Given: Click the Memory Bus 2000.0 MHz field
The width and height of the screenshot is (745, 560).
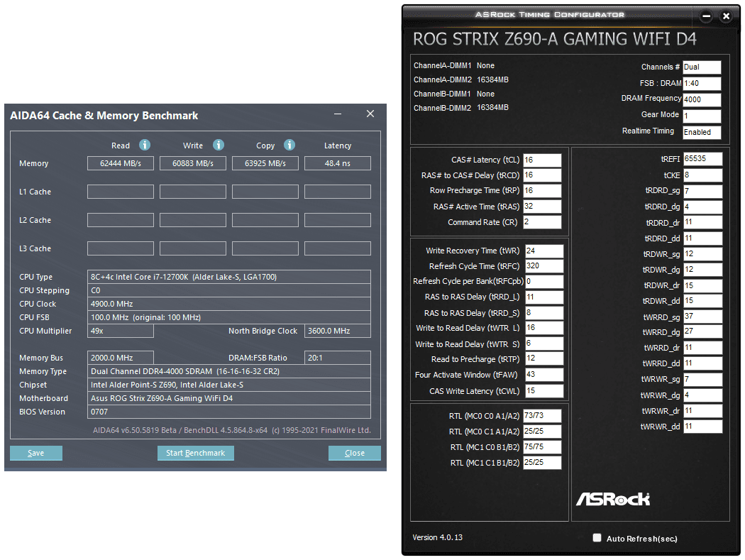Looking at the screenshot, I should [121, 358].
